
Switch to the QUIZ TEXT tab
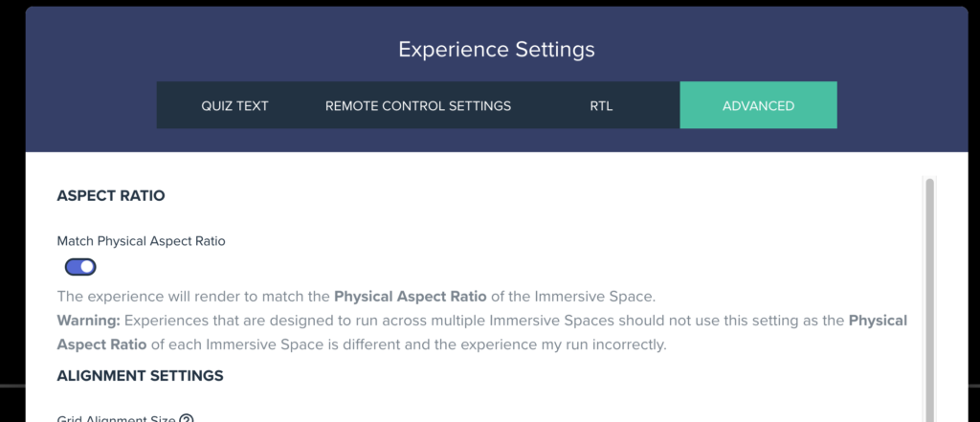234,105
